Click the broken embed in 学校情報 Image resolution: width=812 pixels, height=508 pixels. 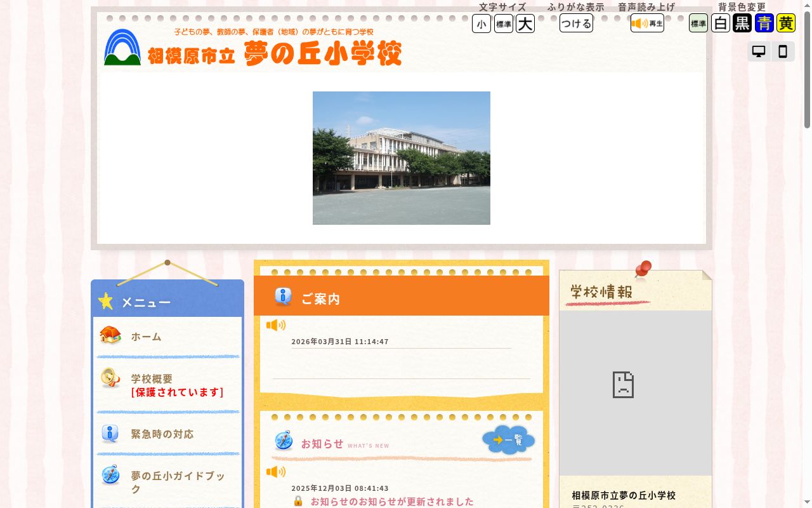tap(636, 393)
